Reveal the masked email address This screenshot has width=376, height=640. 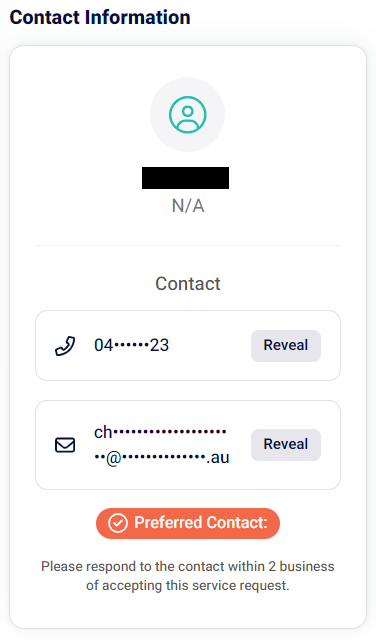[x=286, y=444]
